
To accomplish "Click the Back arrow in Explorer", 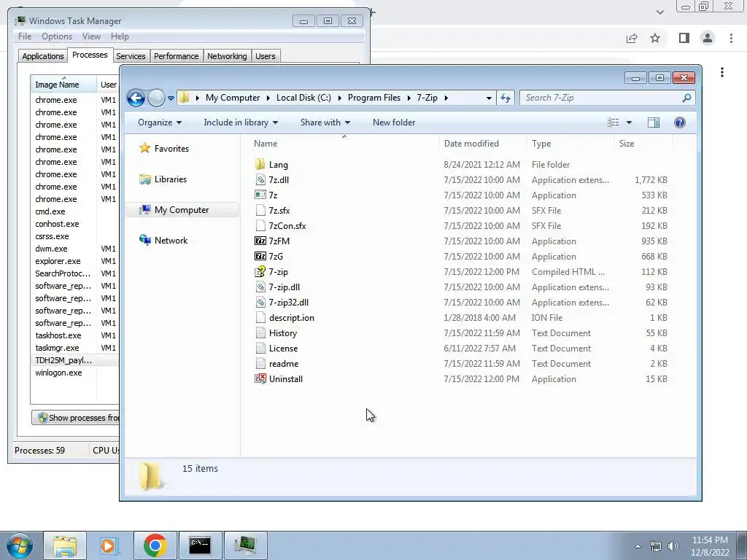I will [x=136, y=98].
